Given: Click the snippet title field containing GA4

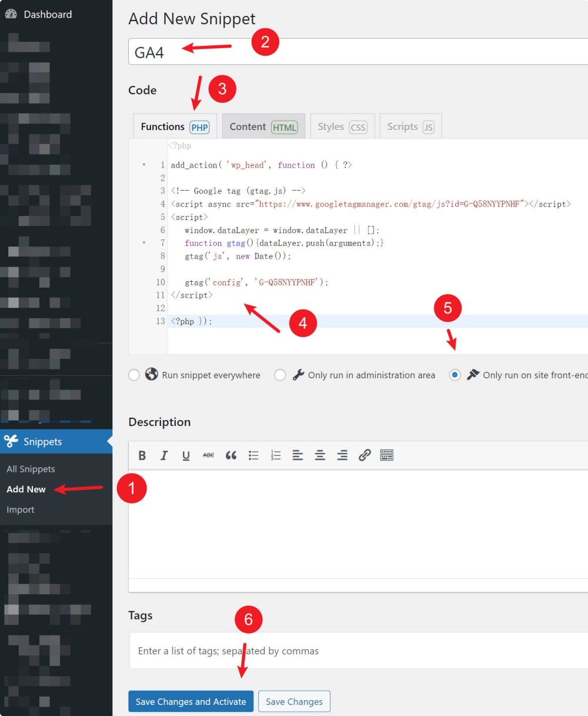Looking at the screenshot, I should click(x=358, y=52).
